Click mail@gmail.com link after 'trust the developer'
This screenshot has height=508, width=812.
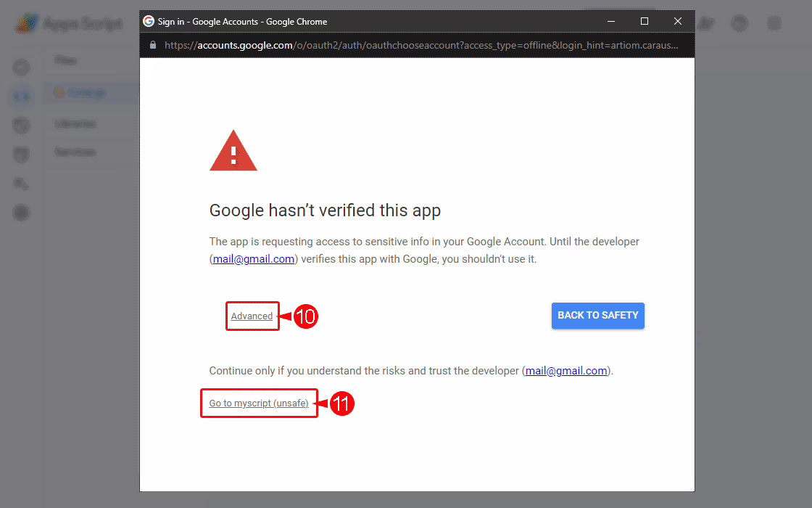566,371
